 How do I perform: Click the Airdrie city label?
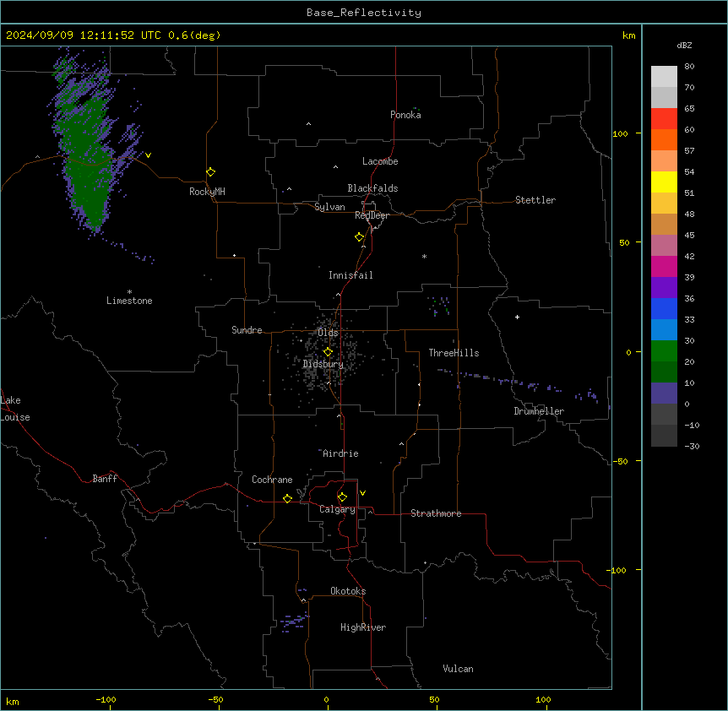pyautogui.click(x=340, y=453)
